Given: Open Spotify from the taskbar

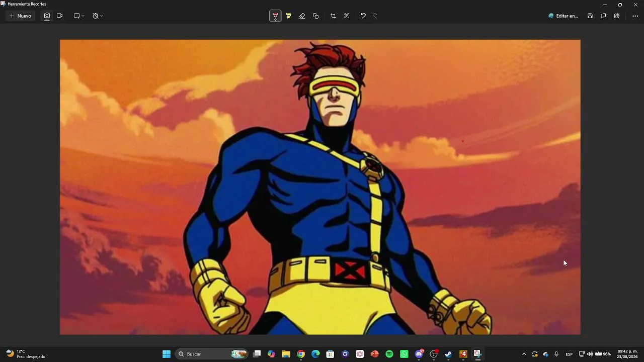Looking at the screenshot, I should 389,354.
